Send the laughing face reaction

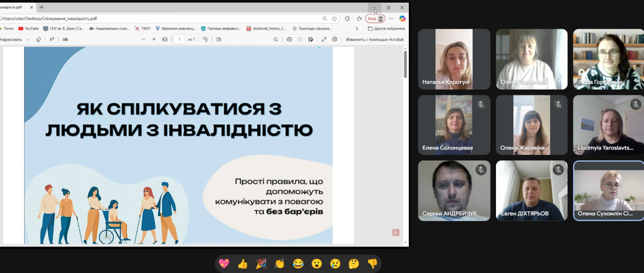click(x=298, y=264)
